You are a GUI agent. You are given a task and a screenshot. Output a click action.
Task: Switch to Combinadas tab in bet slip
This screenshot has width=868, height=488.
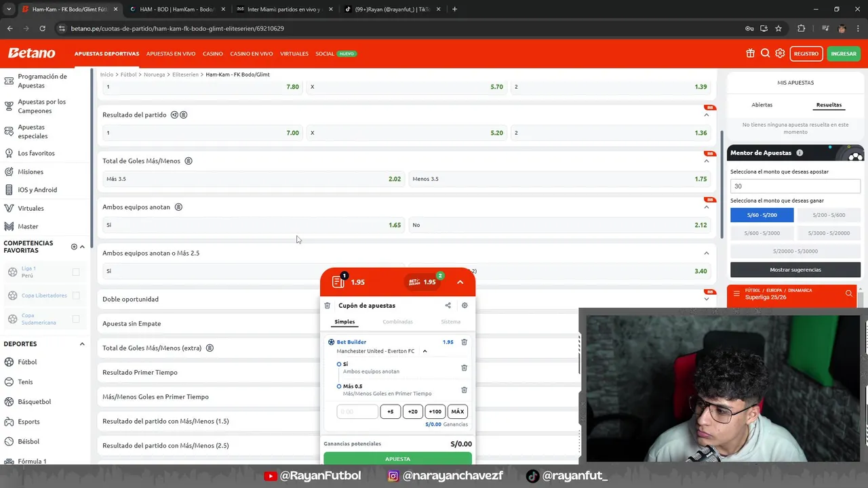point(397,322)
